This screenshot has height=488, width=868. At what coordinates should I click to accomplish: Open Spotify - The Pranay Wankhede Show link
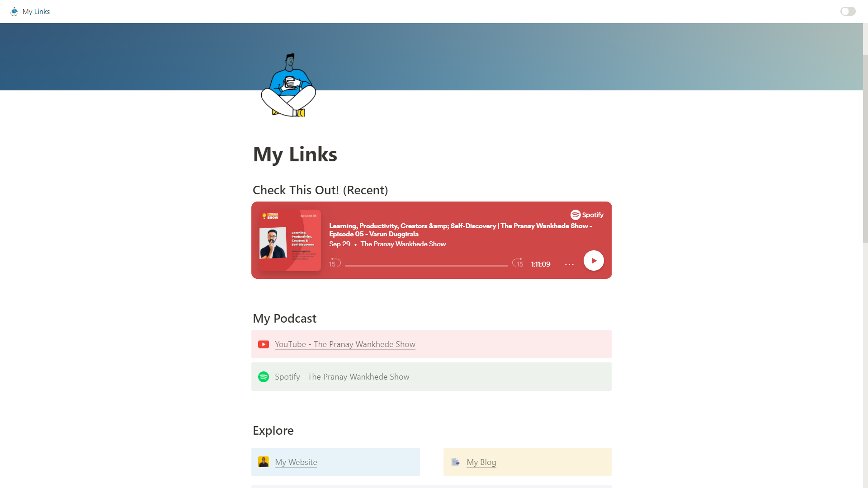[342, 376]
